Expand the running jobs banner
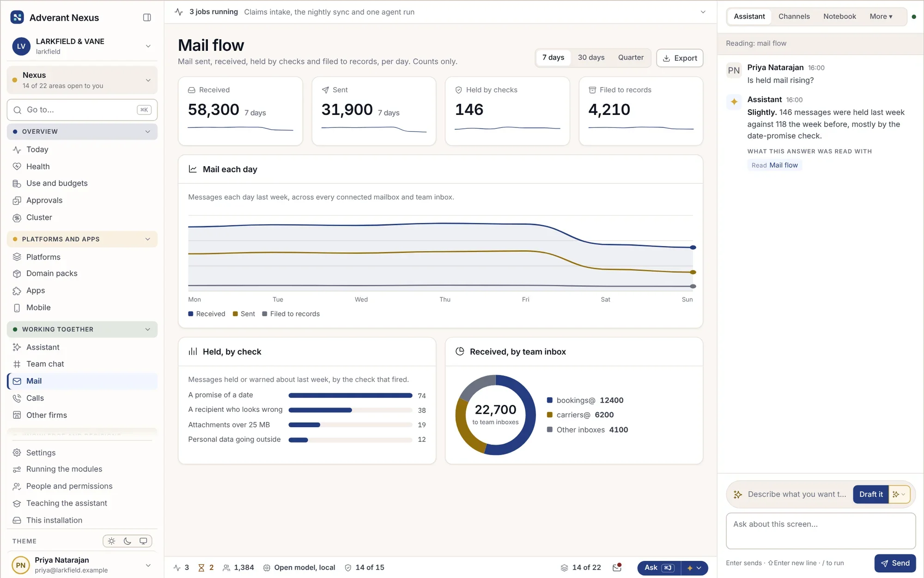The image size is (924, 578). coord(703,12)
